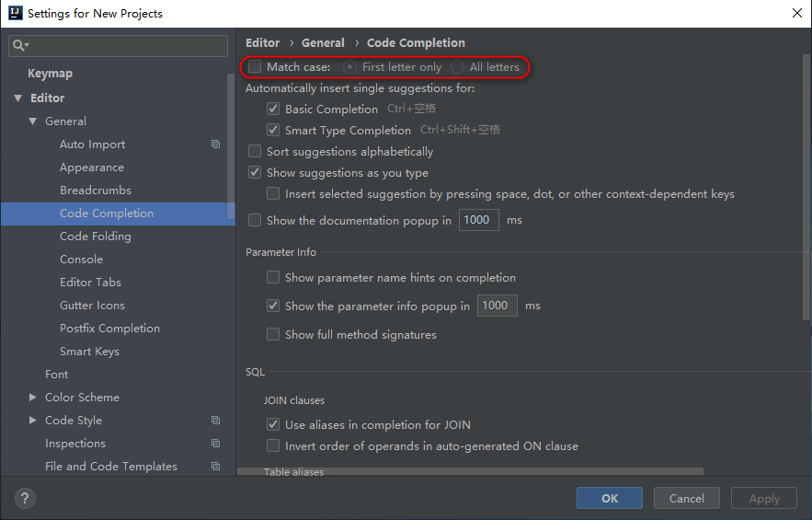This screenshot has height=520, width=812.
Task: Click the project-level icon next to Code Style
Action: tap(215, 420)
